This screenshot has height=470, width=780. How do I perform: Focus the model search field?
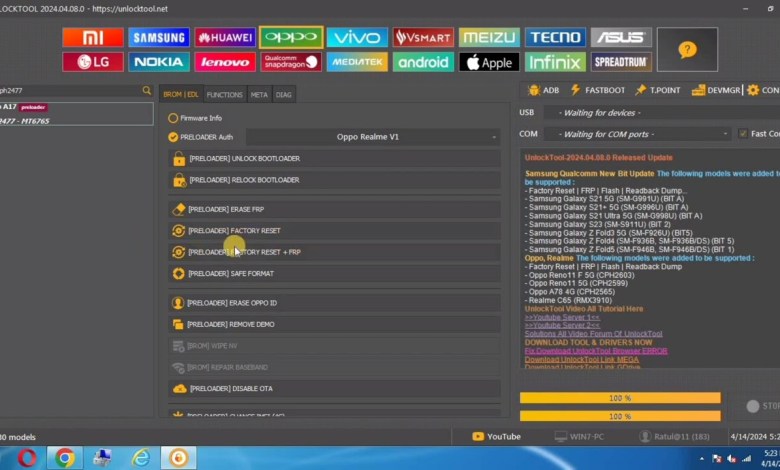point(70,91)
